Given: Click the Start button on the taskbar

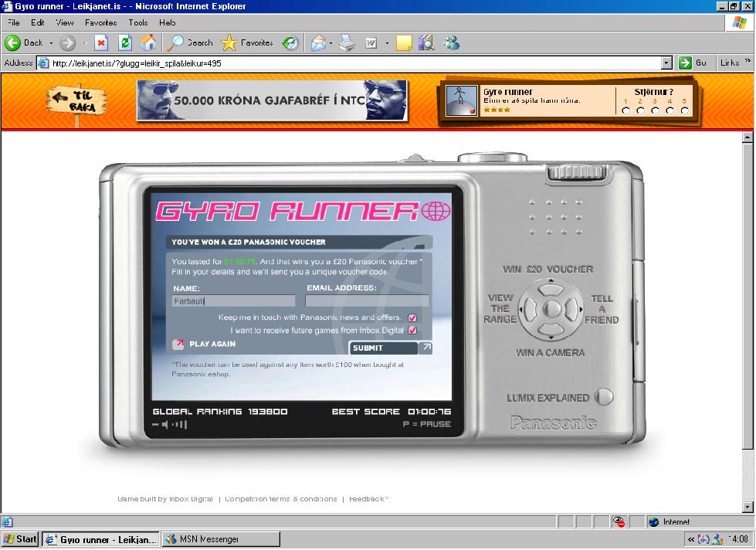Looking at the screenshot, I should (x=20, y=539).
